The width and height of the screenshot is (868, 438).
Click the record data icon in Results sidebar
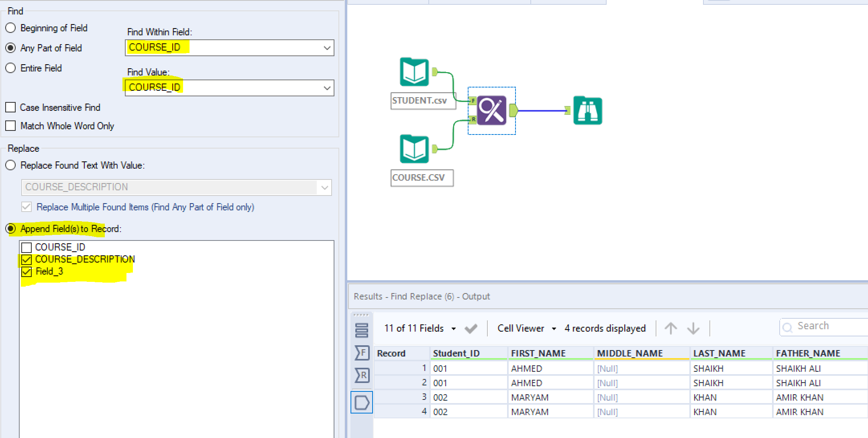point(362,330)
